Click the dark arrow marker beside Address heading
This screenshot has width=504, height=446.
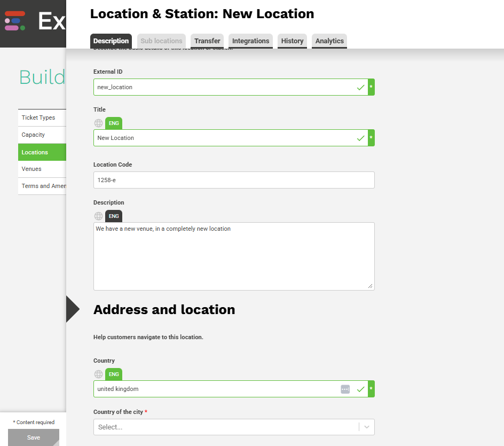click(72, 309)
